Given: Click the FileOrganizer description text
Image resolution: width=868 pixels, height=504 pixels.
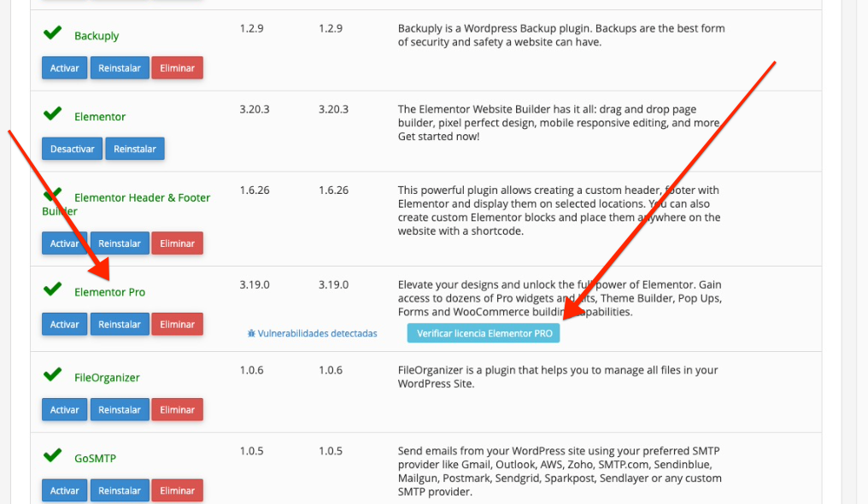Looking at the screenshot, I should tap(557, 377).
